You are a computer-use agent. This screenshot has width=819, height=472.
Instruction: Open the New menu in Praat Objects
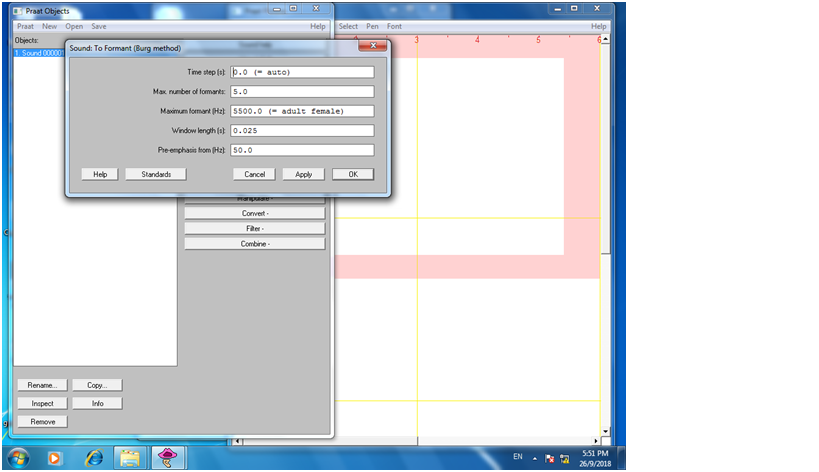point(50,26)
